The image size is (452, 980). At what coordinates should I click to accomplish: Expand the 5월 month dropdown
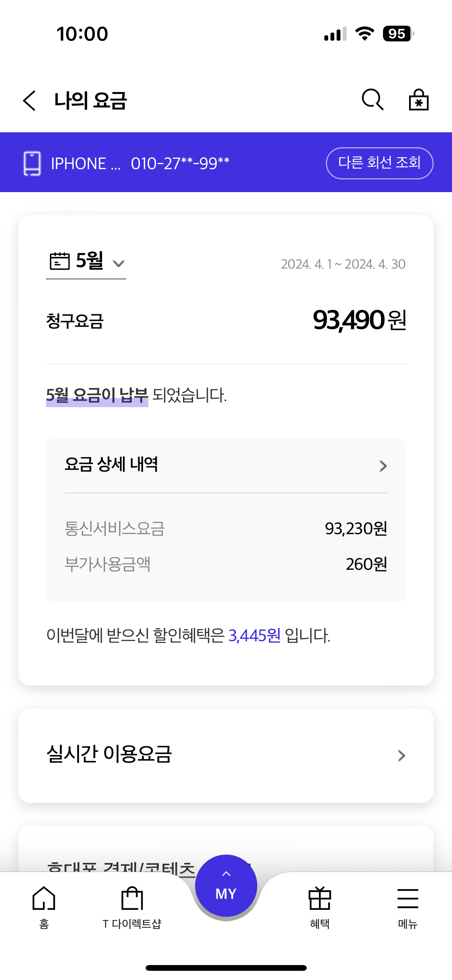[118, 263]
